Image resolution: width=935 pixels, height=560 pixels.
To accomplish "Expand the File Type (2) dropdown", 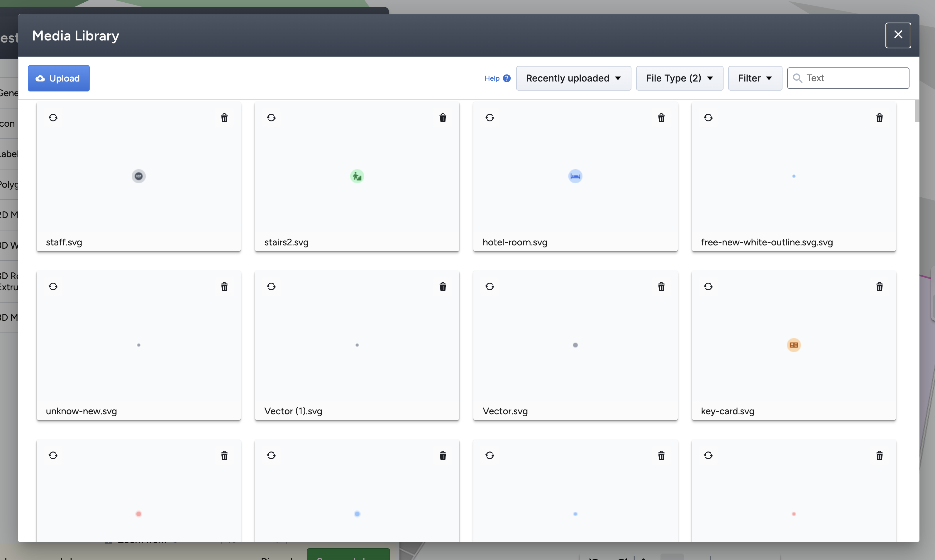I will pos(679,78).
